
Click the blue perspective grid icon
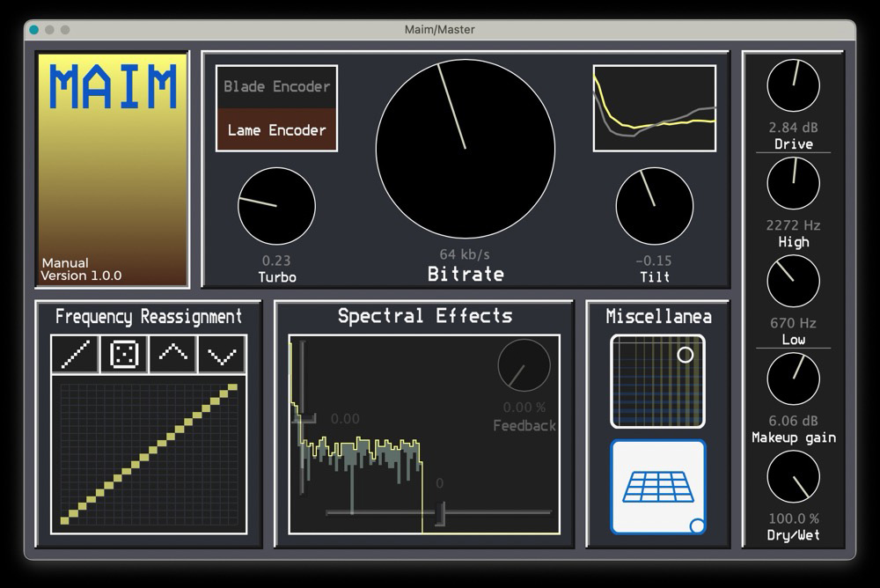pos(658,487)
